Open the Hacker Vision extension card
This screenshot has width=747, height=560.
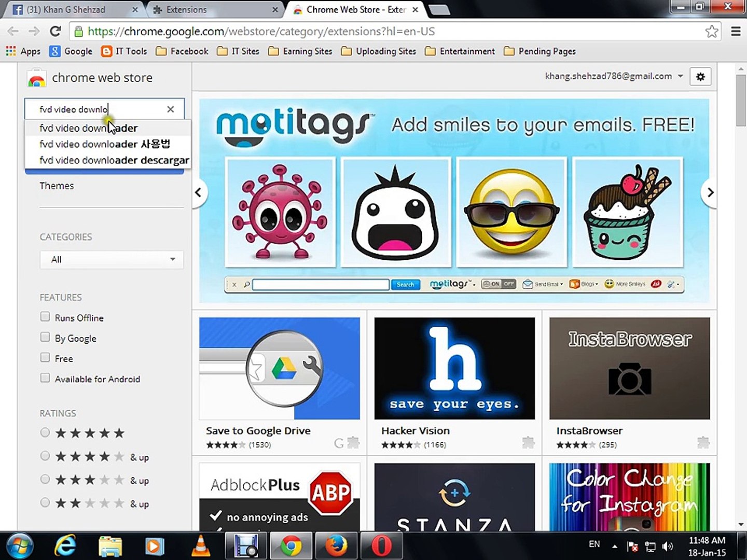point(454,383)
